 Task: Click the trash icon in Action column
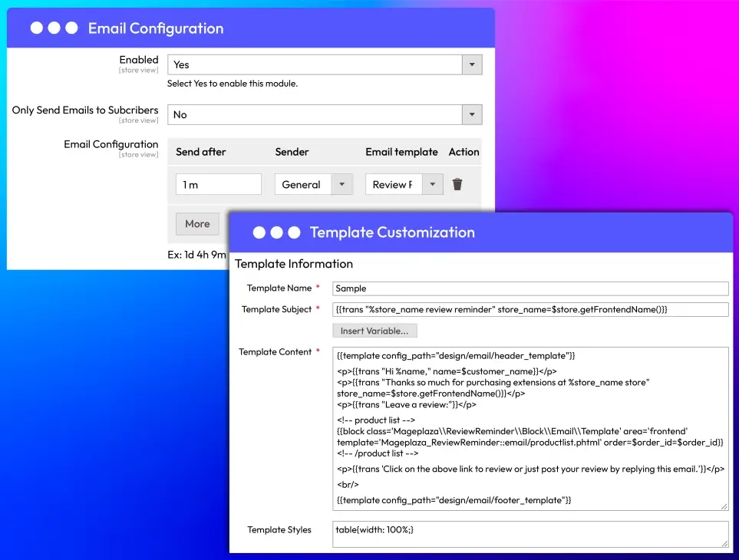coord(457,184)
